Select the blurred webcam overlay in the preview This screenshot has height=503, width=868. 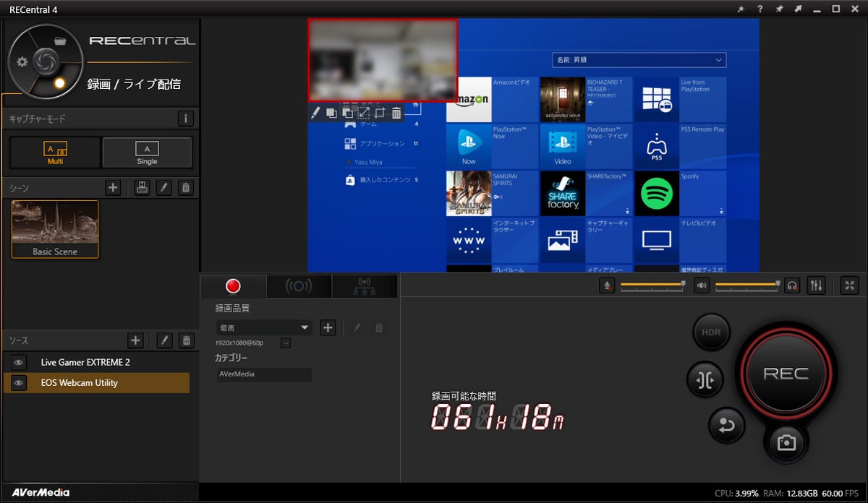click(x=383, y=59)
